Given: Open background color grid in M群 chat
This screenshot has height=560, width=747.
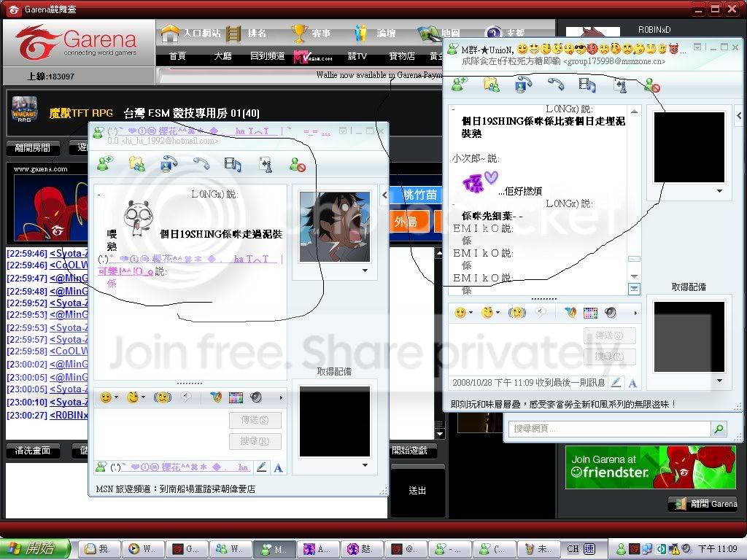Looking at the screenshot, I should click(x=590, y=313).
